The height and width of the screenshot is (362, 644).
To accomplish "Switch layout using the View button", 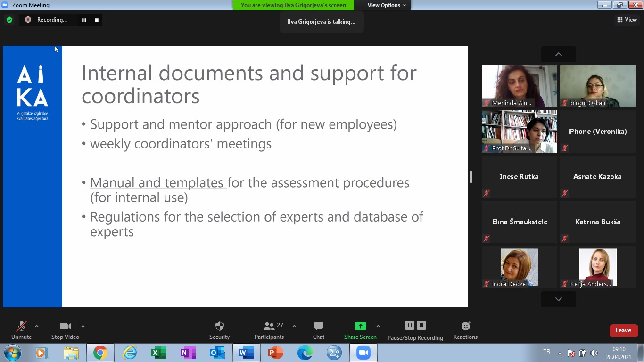I will 627,20.
